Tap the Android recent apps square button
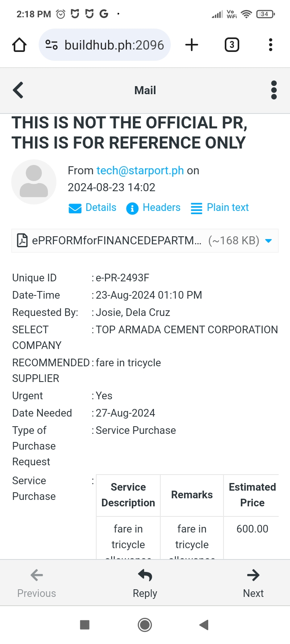This screenshot has height=644, width=290. (85, 625)
